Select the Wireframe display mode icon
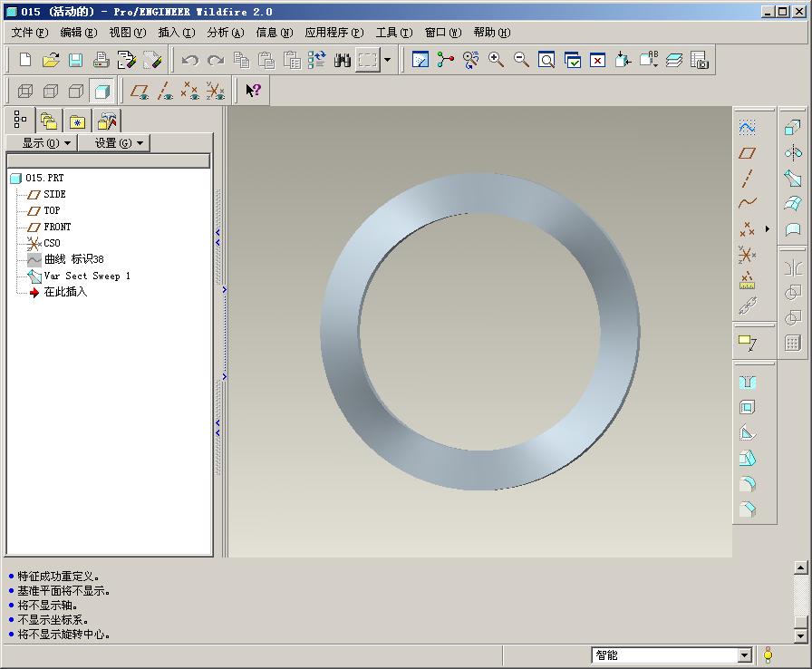812x669 pixels. coord(25,92)
